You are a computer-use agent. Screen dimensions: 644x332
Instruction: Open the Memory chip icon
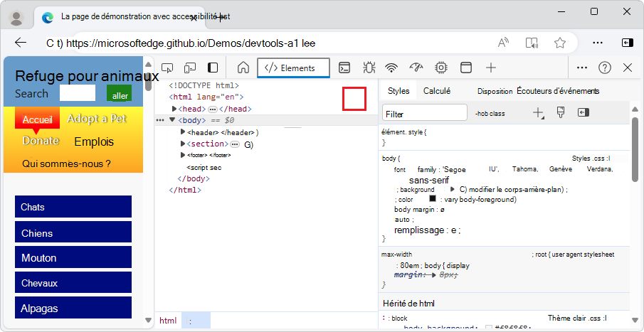(441, 68)
